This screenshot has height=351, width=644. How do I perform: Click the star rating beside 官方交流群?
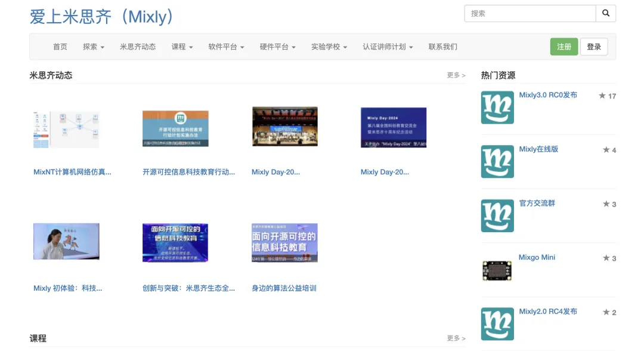(x=609, y=204)
